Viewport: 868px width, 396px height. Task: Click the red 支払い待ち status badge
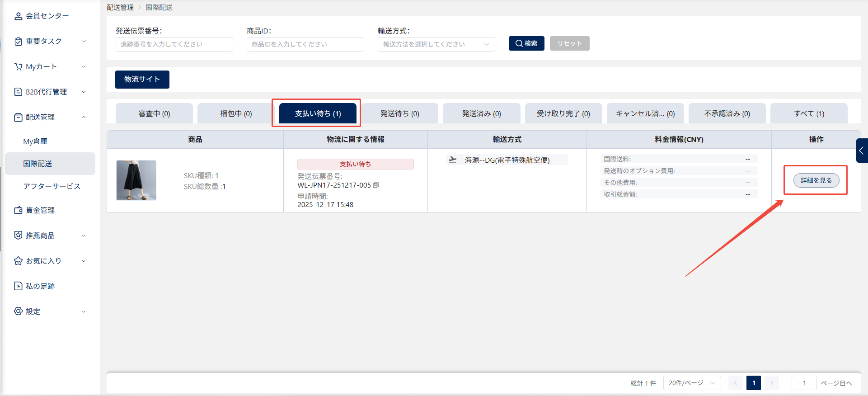point(356,164)
